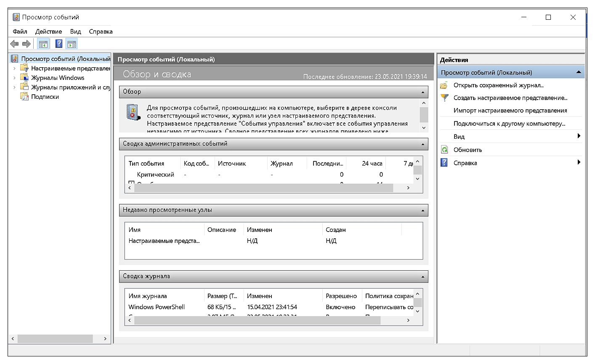Select the Критический event type row
This screenshot has height=364, width=595.
(x=269, y=174)
